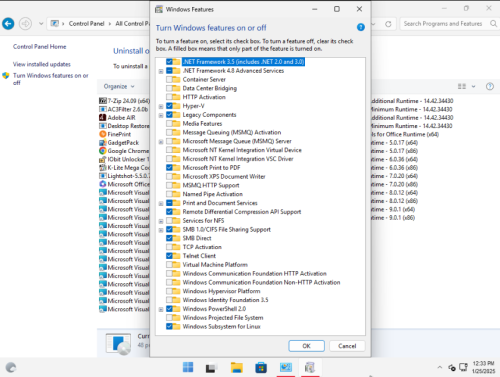
Task: Uncheck .NET Framework 3.5 checkbox
Action: coord(169,62)
